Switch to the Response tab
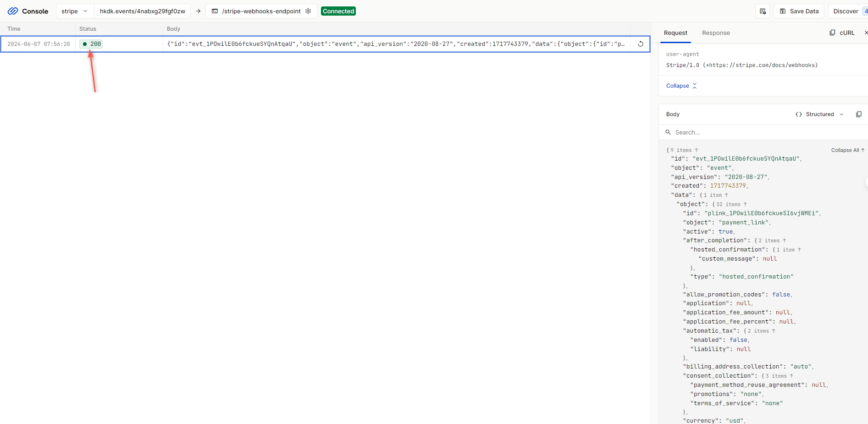 pyautogui.click(x=715, y=33)
